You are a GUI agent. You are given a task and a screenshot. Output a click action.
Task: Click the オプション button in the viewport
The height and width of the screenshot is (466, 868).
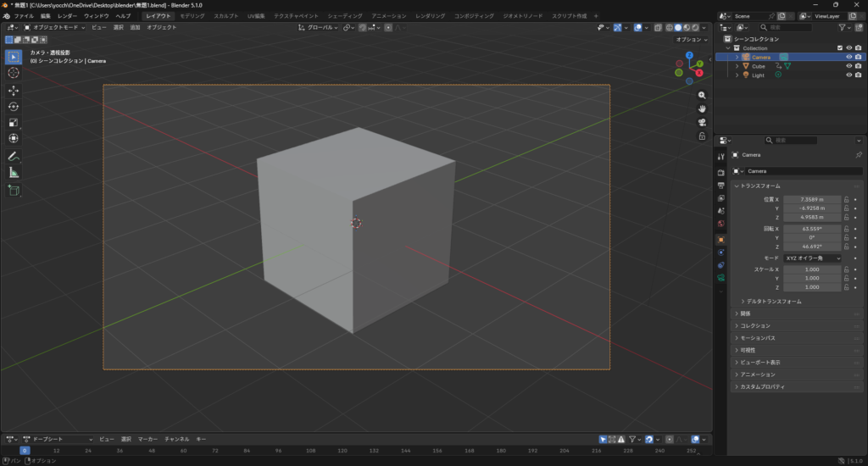690,40
